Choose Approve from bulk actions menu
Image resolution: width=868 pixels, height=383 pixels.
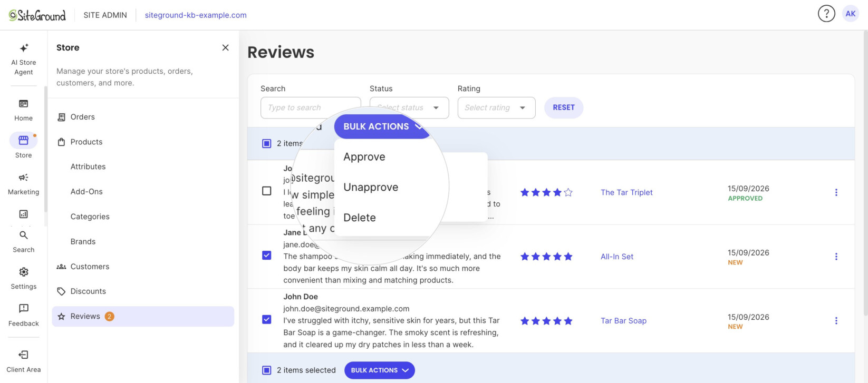[364, 157]
